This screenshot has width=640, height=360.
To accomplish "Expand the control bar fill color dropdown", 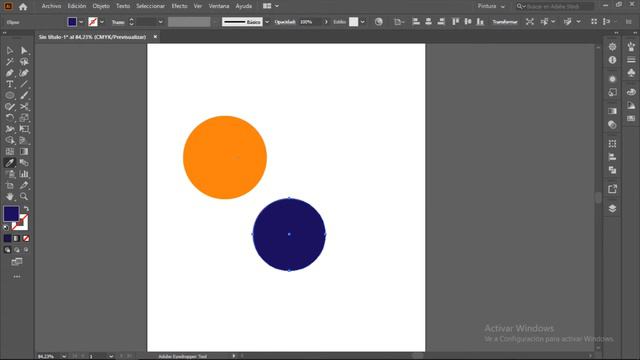I will (81, 22).
